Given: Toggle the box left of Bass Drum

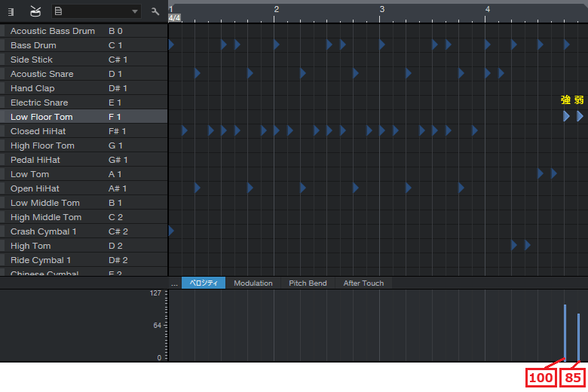Looking at the screenshot, I should click(2, 45).
